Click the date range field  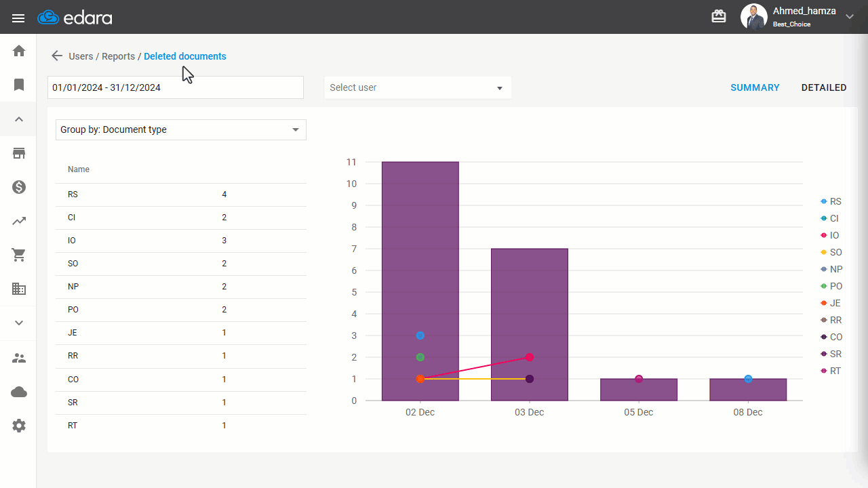tap(176, 87)
